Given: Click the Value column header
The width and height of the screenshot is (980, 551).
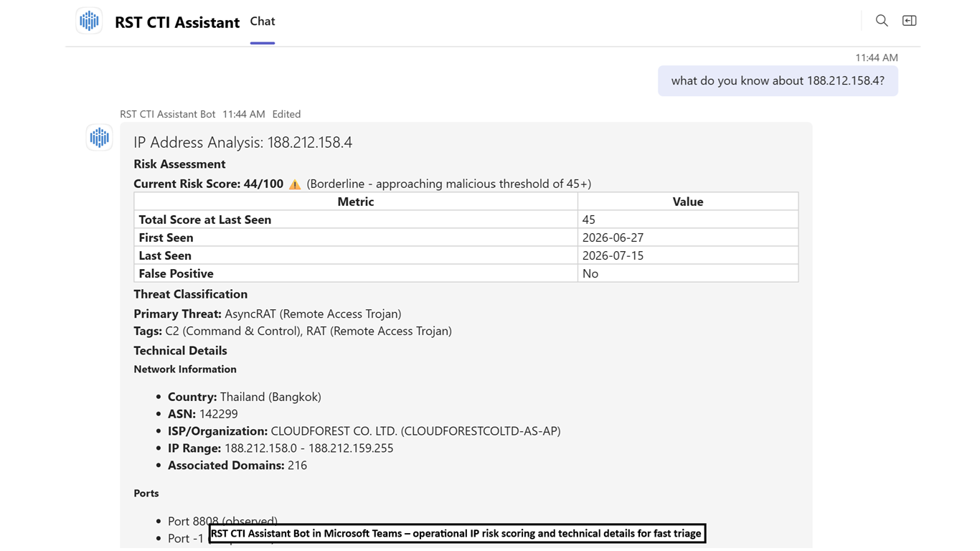Looking at the screenshot, I should click(687, 202).
